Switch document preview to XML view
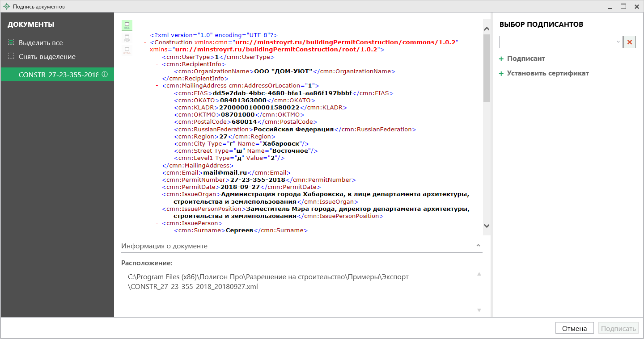This screenshot has width=644, height=339. pos(127,25)
